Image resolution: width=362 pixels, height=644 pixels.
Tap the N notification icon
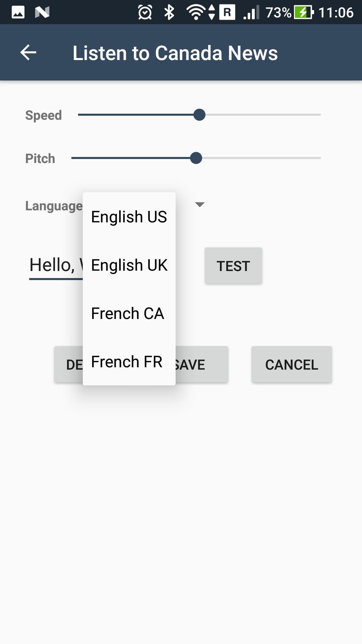(42, 12)
